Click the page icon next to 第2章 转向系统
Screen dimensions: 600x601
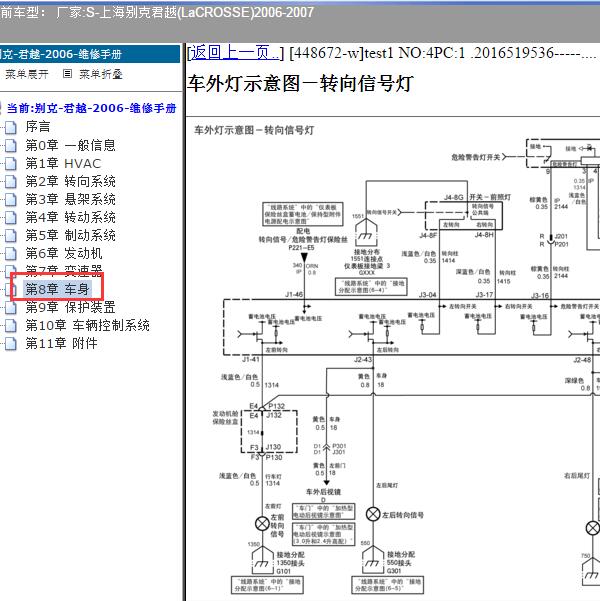point(11,181)
